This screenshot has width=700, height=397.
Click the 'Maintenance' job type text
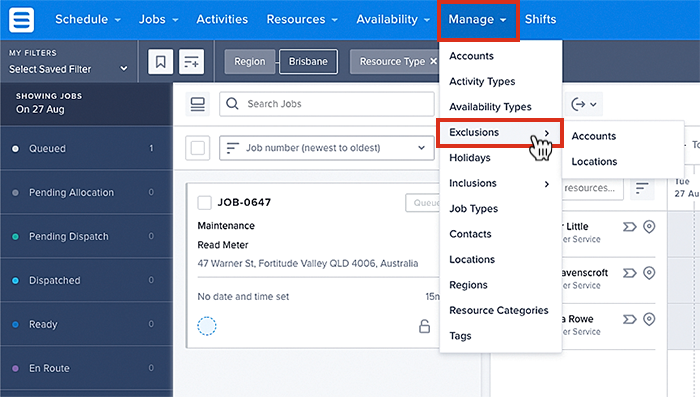point(226,226)
